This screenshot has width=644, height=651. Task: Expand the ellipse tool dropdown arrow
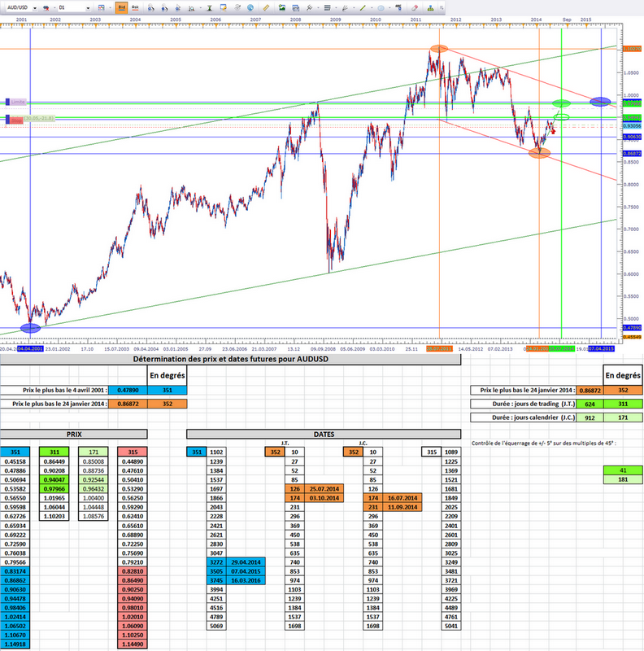tap(389, 8)
